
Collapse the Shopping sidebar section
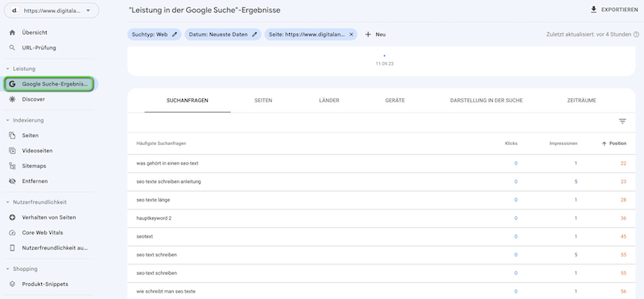point(7,269)
